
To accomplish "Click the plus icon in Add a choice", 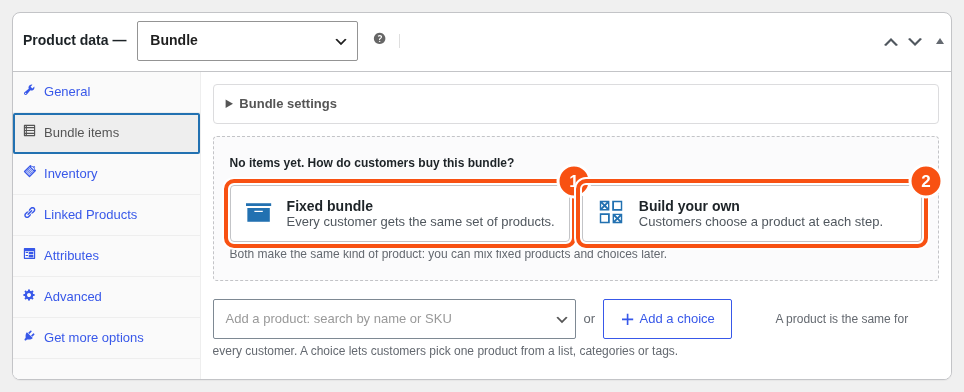I will click(627, 319).
